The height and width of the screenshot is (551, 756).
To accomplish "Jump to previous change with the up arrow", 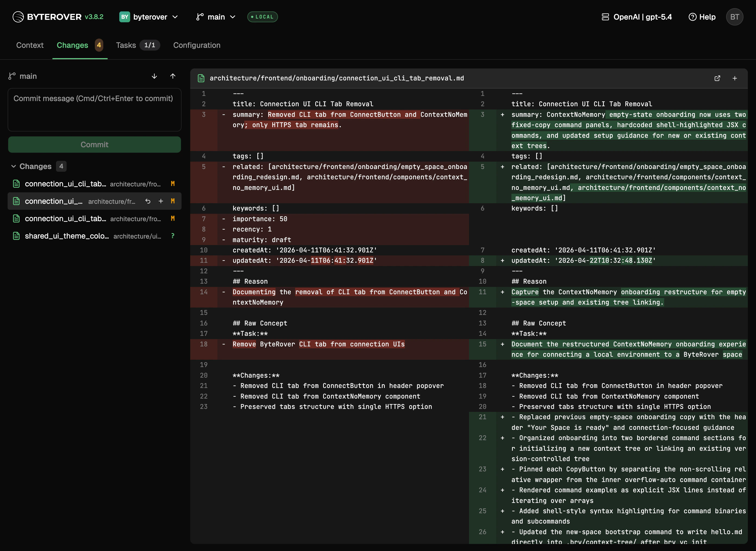I will click(173, 76).
